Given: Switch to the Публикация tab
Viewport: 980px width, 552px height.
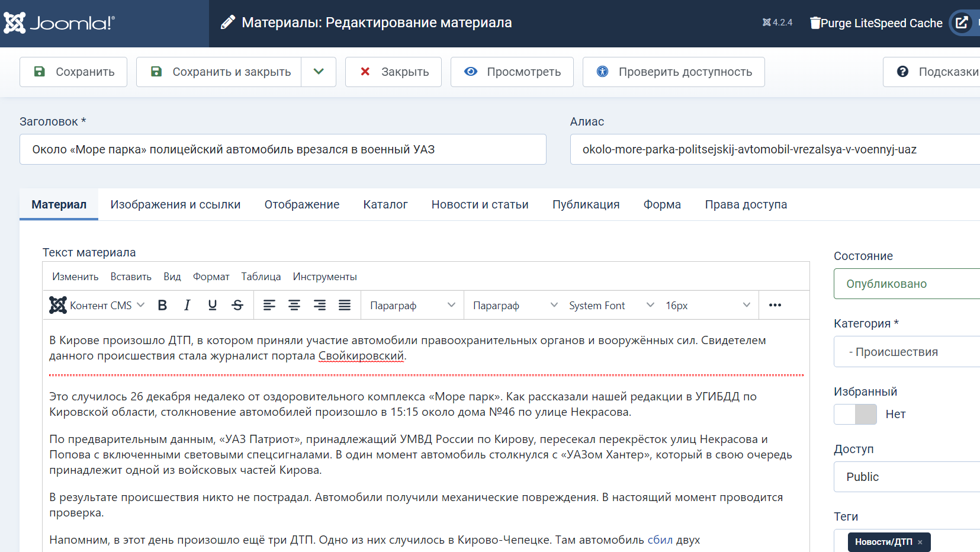Looking at the screenshot, I should pos(586,204).
